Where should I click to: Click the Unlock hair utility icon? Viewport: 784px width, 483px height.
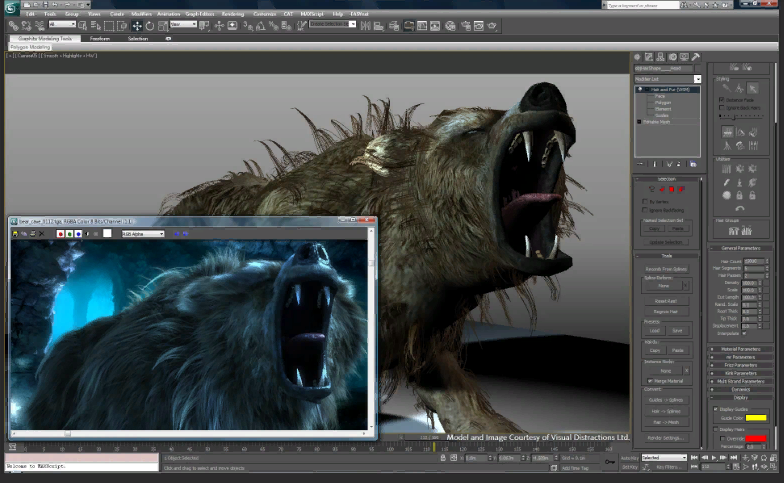click(x=752, y=195)
